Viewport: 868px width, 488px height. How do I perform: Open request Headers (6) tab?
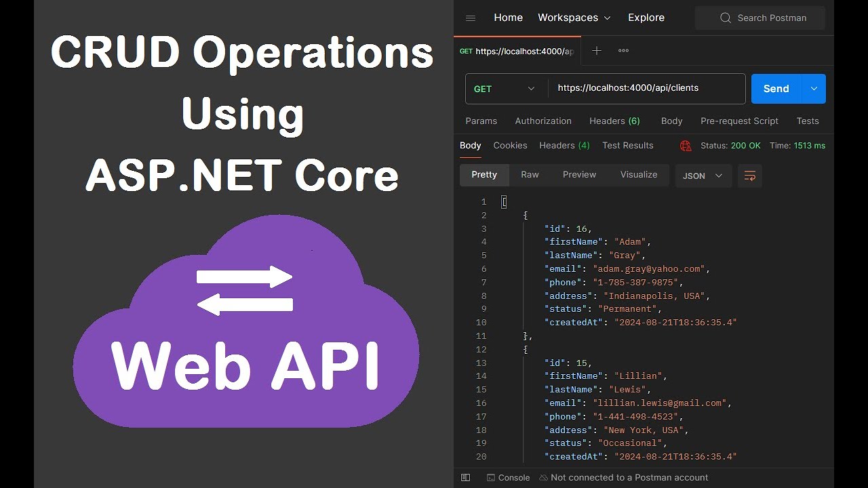[614, 121]
